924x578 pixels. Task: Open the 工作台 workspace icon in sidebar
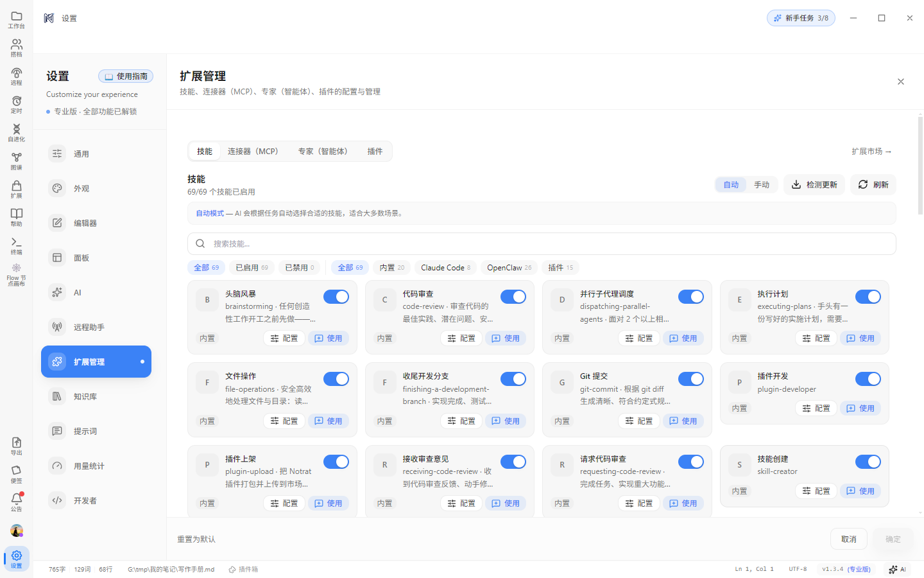(x=17, y=20)
